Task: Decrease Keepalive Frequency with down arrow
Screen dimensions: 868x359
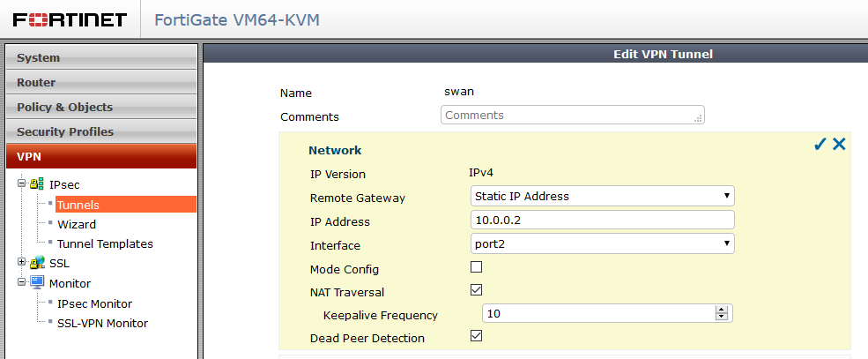Action: pos(721,318)
